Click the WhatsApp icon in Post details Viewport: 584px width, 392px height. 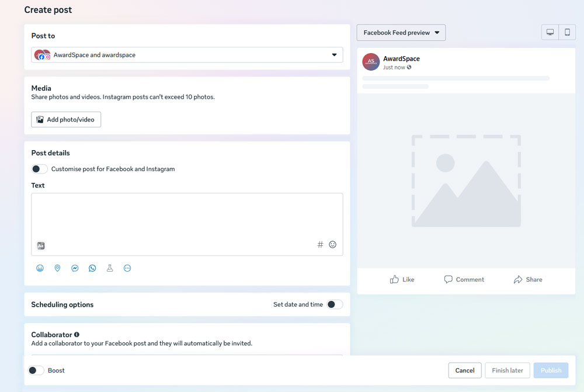tap(92, 268)
